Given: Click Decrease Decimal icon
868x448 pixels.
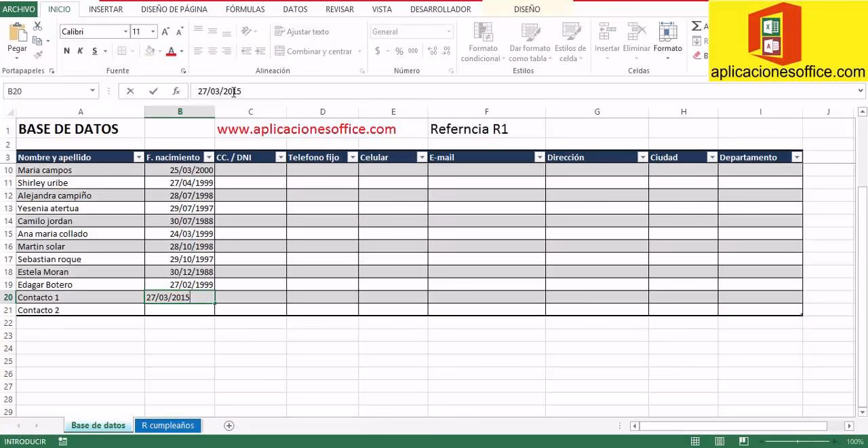Looking at the screenshot, I should [x=445, y=51].
